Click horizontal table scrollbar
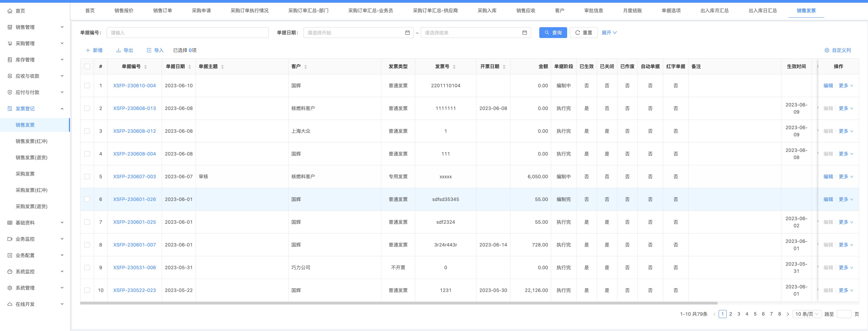 point(399,303)
